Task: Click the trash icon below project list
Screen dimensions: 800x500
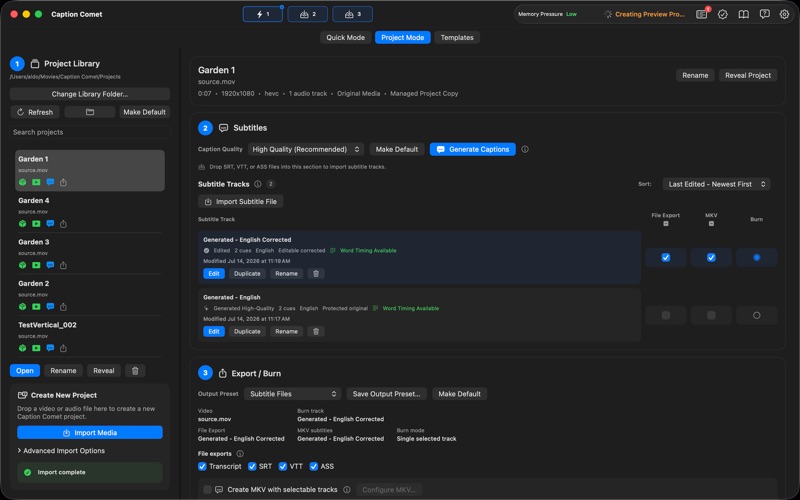Action: pos(135,371)
